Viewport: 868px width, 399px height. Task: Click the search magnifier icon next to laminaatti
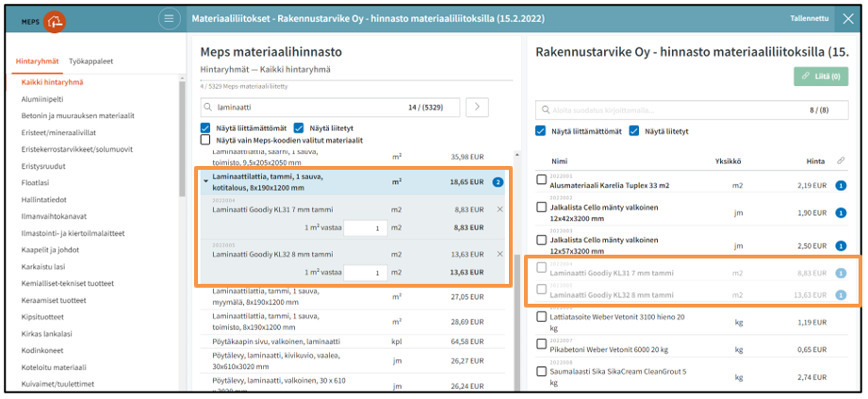pyautogui.click(x=208, y=108)
